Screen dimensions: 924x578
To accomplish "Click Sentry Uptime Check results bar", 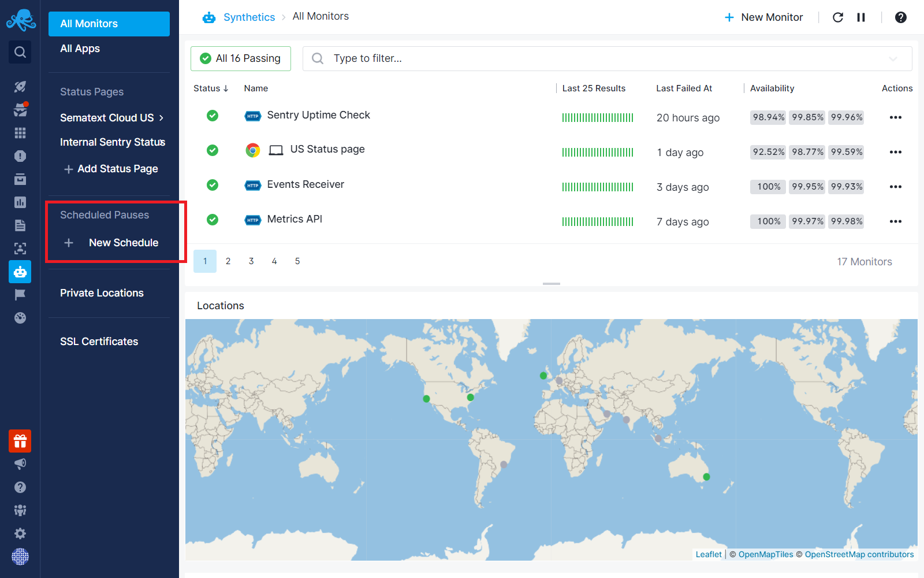I will click(x=598, y=118).
